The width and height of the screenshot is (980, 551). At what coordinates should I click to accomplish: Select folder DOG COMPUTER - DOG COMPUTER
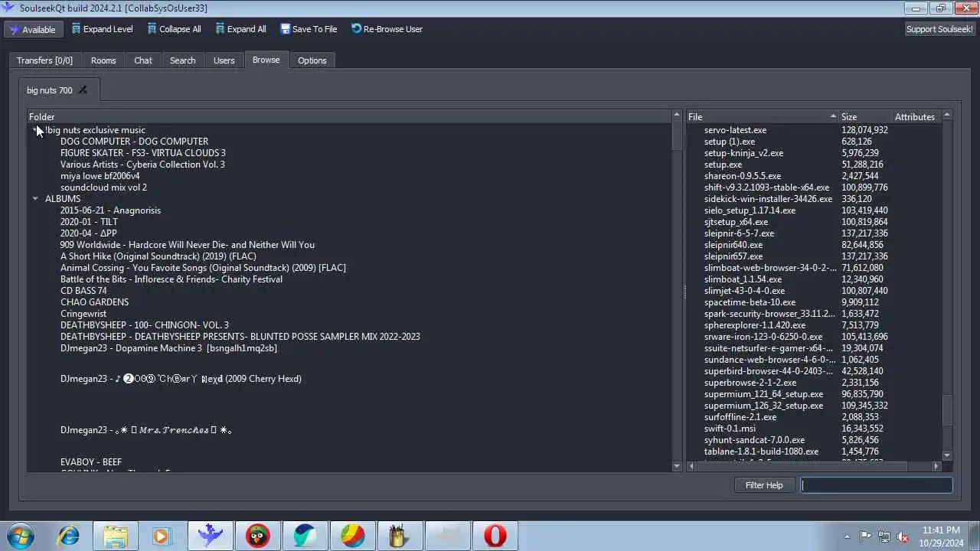[x=134, y=142]
